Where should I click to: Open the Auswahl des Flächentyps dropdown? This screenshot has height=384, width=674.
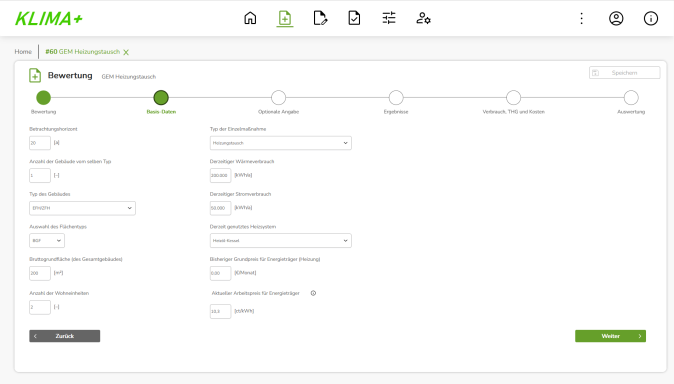pos(47,241)
